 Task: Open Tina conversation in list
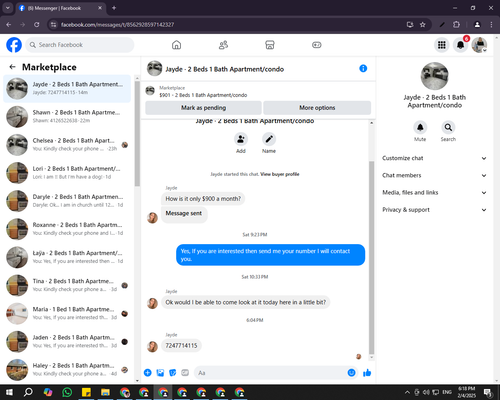(x=67, y=285)
